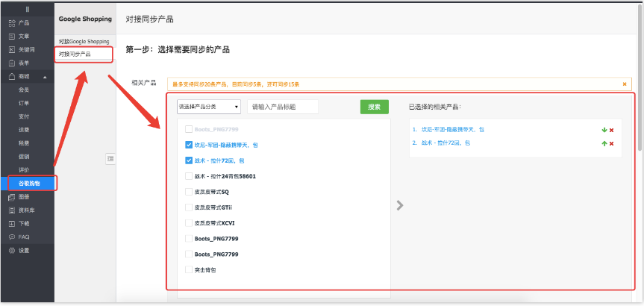Remove the first selected product with red X
Image resolution: width=644 pixels, height=306 pixels.
612,130
